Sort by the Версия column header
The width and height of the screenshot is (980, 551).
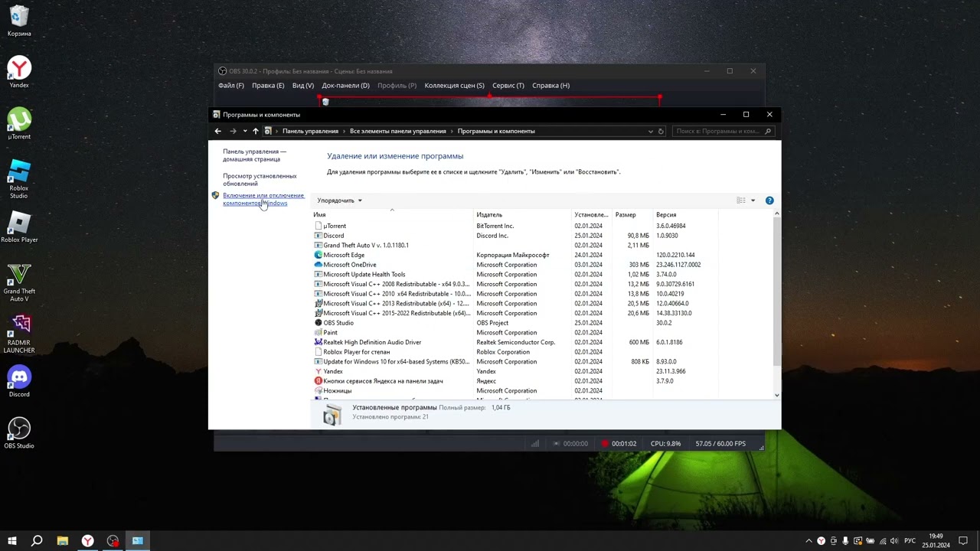click(686, 215)
